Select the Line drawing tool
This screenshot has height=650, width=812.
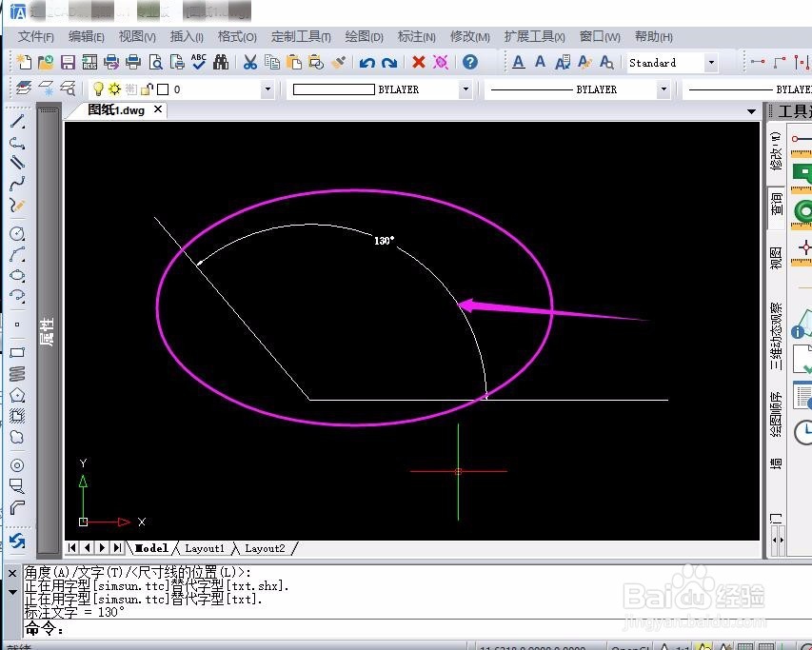tap(17, 122)
